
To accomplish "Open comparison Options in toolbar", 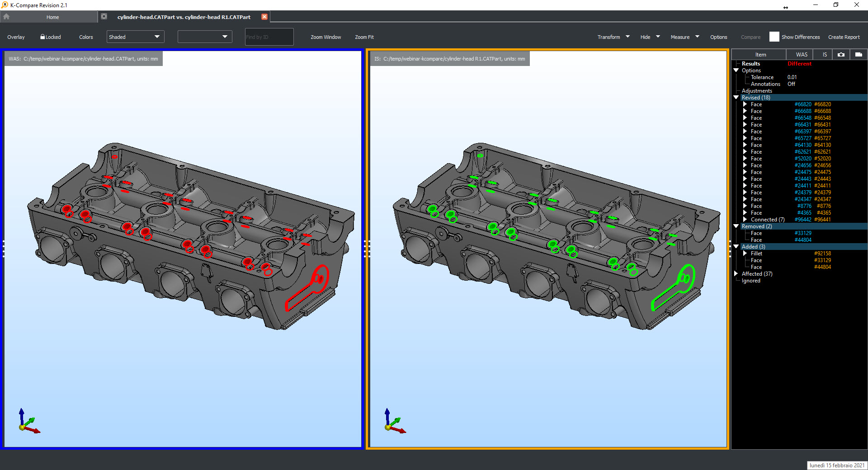I will point(718,37).
